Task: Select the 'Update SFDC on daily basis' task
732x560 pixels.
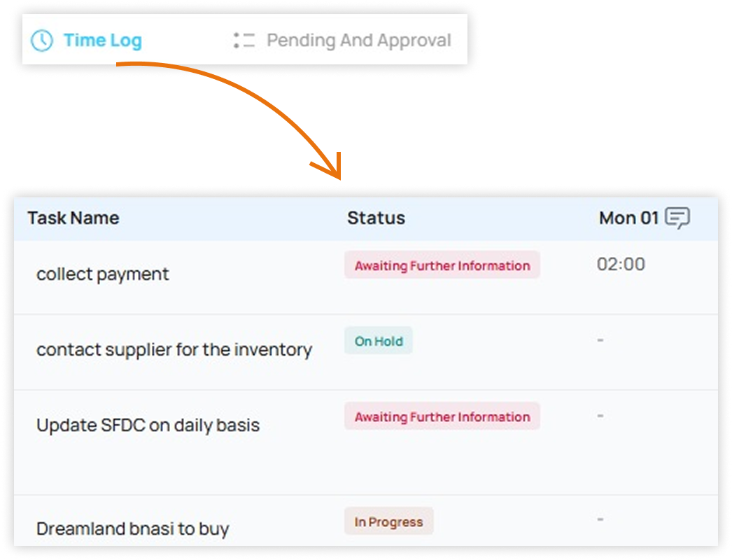Action: click(x=148, y=425)
